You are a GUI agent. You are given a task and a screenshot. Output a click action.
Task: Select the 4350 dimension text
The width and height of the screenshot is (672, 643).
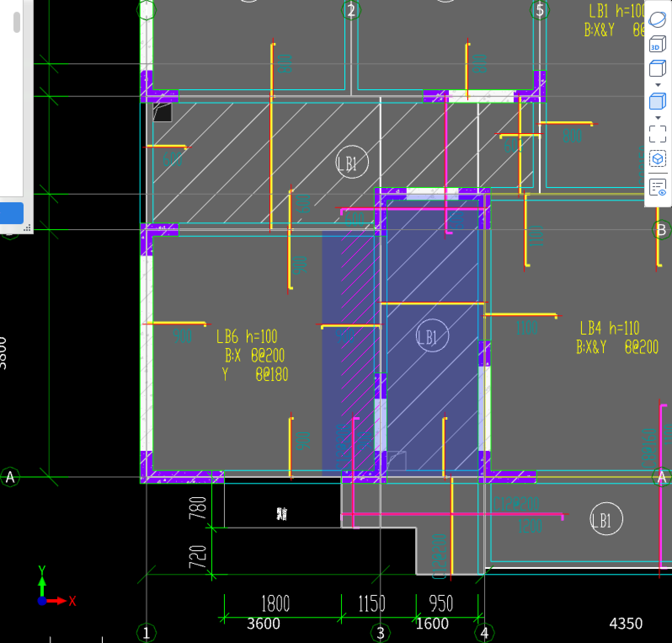[626, 623]
